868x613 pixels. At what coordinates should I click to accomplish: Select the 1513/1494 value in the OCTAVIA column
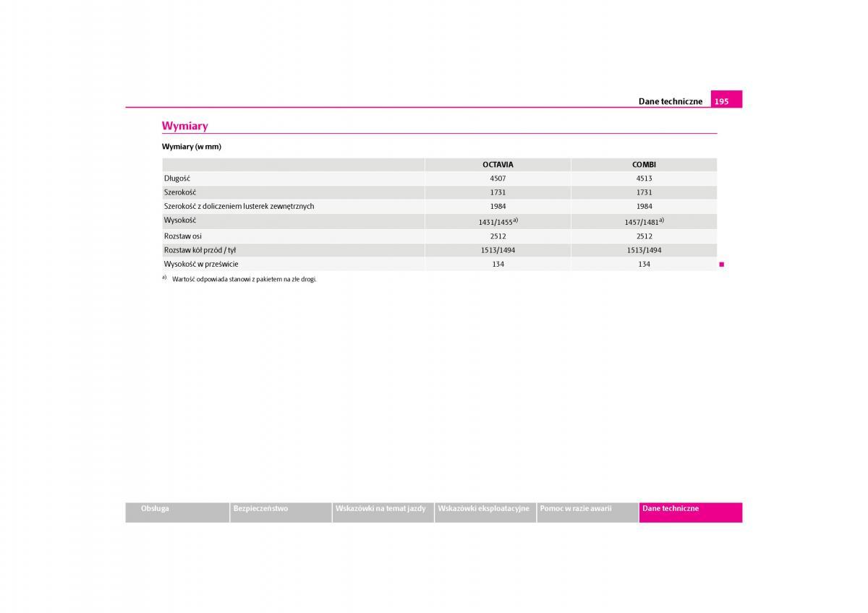[498, 250]
